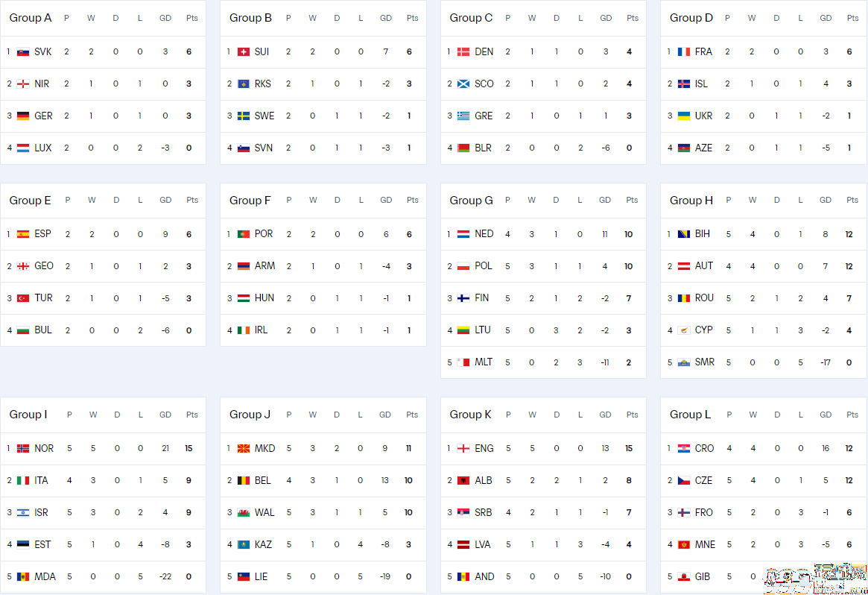The height and width of the screenshot is (595, 868).
Task: Click the Spain flag in Group E
Action: (x=22, y=234)
